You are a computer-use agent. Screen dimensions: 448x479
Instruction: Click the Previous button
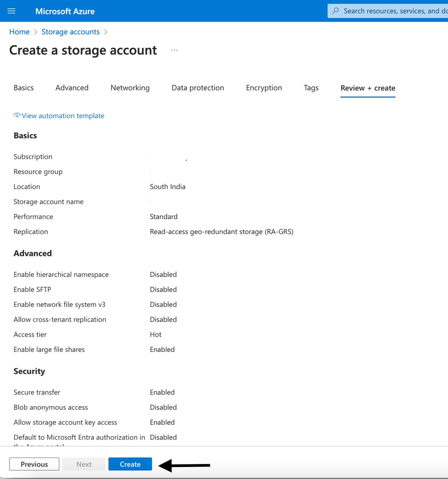[34, 464]
